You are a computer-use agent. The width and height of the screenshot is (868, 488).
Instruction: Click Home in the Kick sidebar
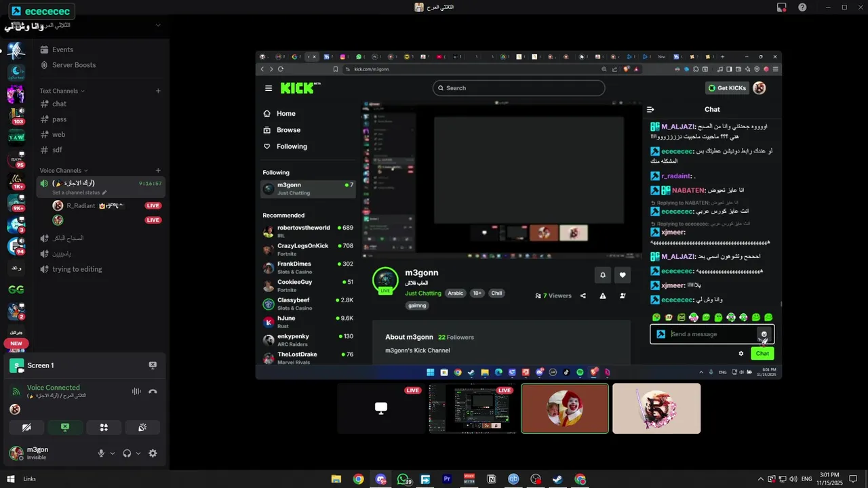[x=279, y=114]
